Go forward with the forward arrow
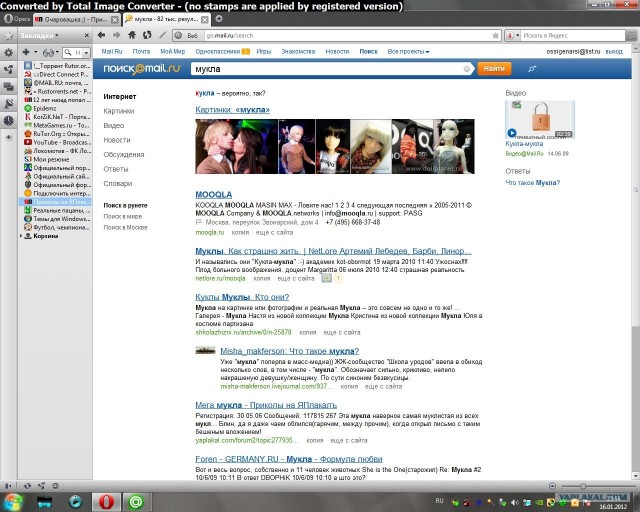Image resolution: width=640 pixels, height=512 pixels. coord(116,35)
